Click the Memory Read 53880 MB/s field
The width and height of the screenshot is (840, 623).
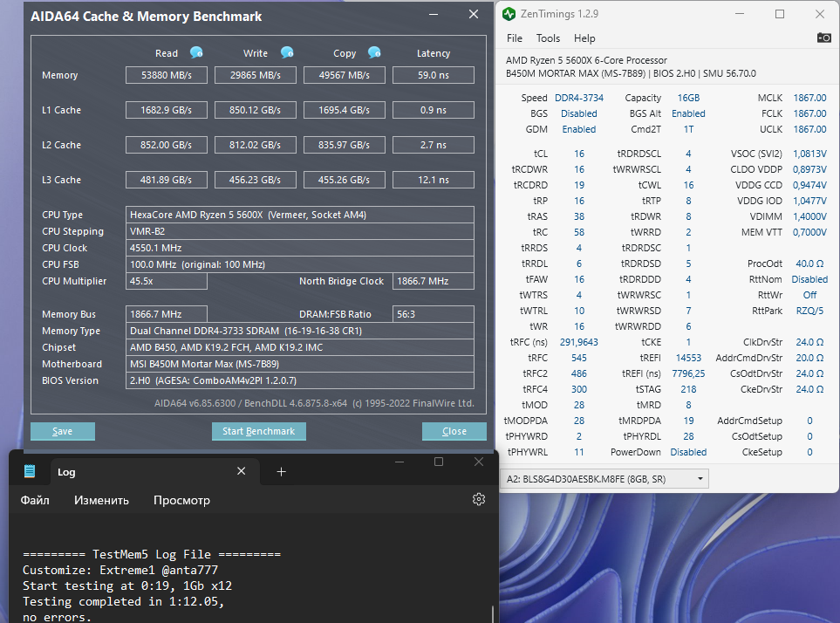[167, 75]
